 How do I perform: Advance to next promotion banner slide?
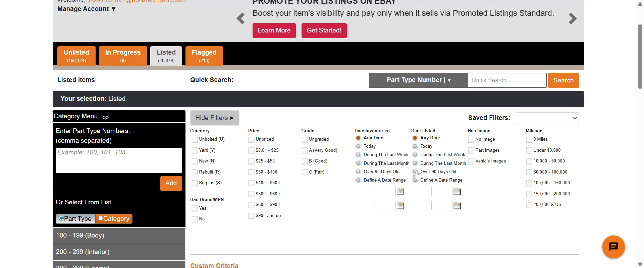(573, 19)
